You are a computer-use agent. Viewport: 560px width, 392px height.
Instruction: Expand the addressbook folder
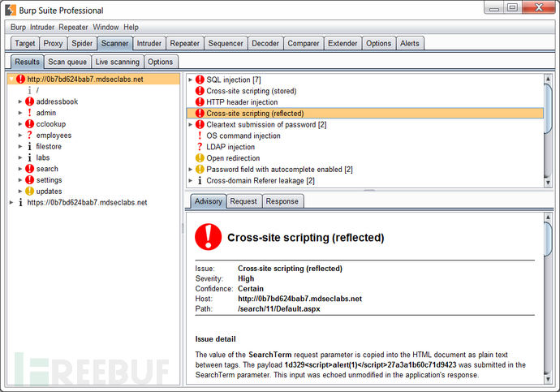tap(20, 101)
